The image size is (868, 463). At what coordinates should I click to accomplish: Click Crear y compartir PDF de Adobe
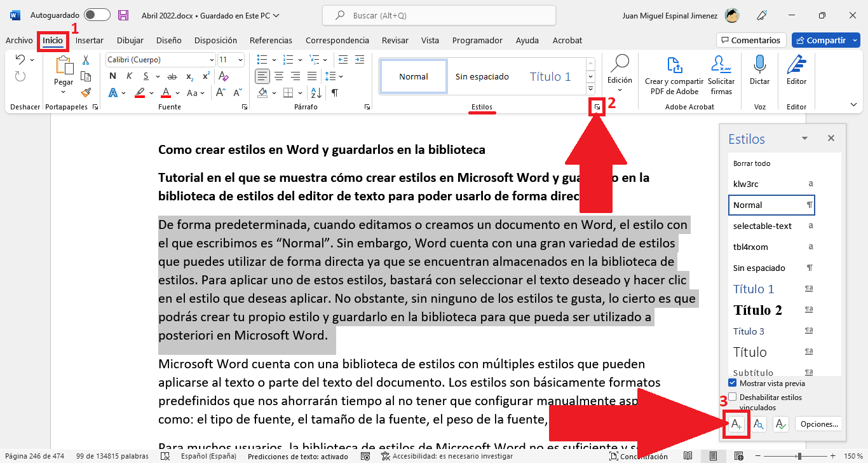click(674, 75)
